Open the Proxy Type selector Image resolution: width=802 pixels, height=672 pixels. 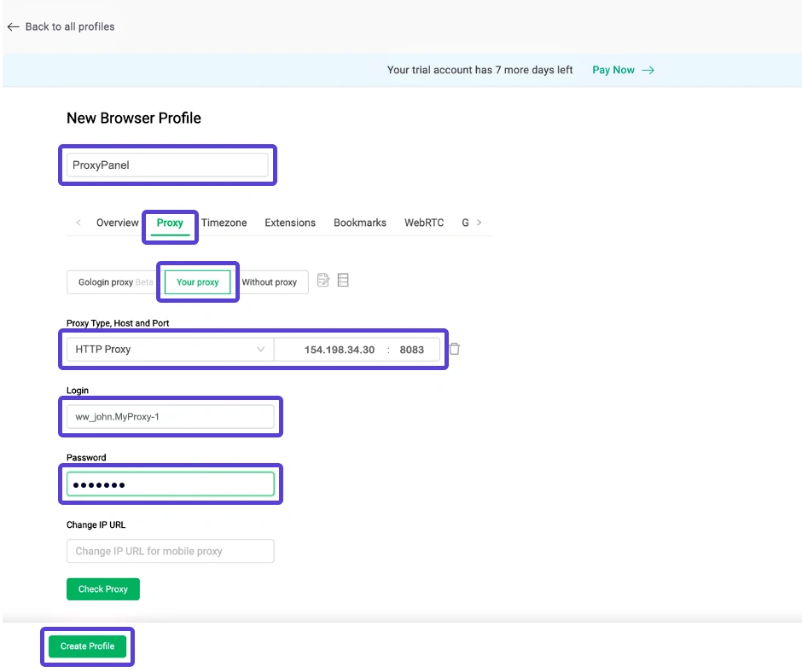168,349
